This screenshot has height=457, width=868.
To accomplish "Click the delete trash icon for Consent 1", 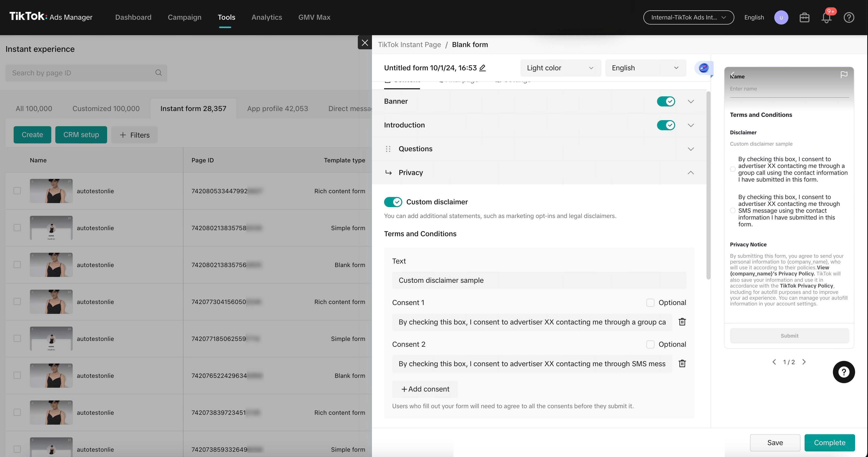I will point(683,322).
